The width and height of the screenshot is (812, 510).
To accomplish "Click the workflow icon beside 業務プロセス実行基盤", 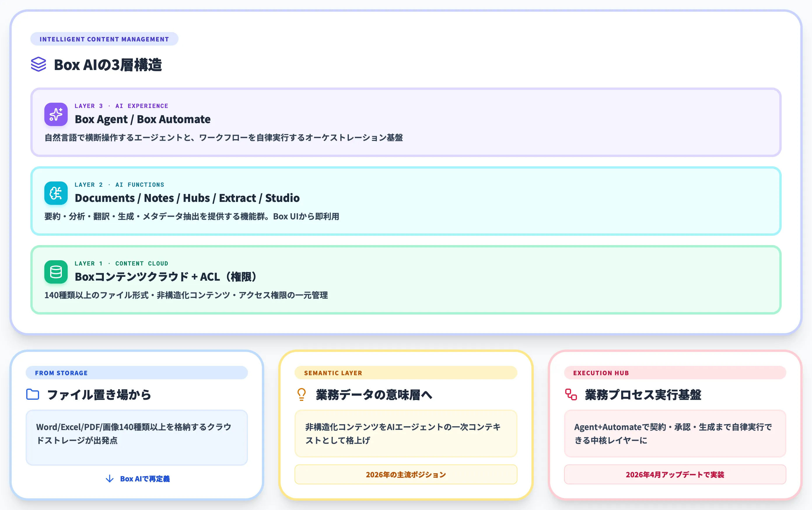I will tap(571, 394).
